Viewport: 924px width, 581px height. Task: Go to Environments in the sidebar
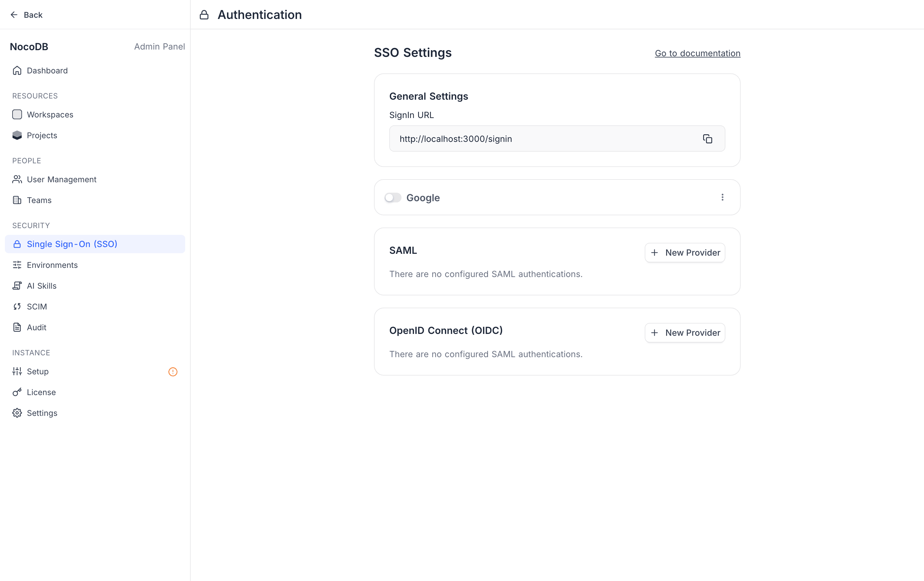point(95,265)
